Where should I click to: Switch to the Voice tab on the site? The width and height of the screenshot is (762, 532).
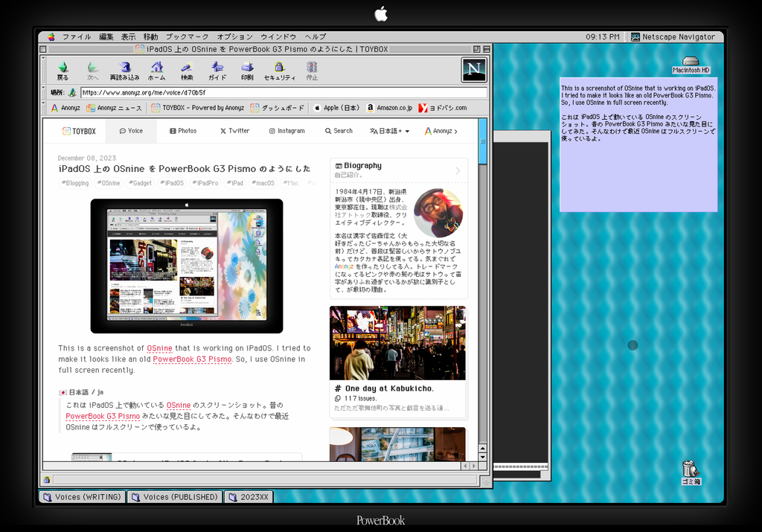point(131,131)
